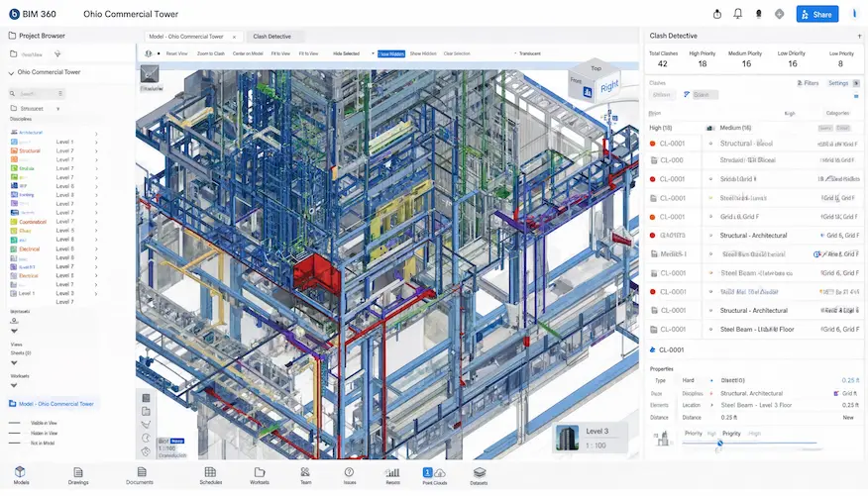
Task: Open Settings in Clash Detective panel
Action: (838, 83)
